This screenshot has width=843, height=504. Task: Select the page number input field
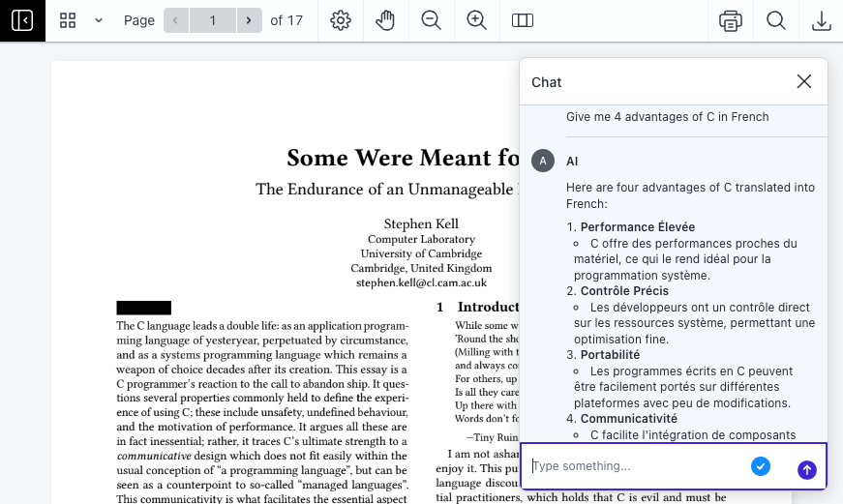212,20
